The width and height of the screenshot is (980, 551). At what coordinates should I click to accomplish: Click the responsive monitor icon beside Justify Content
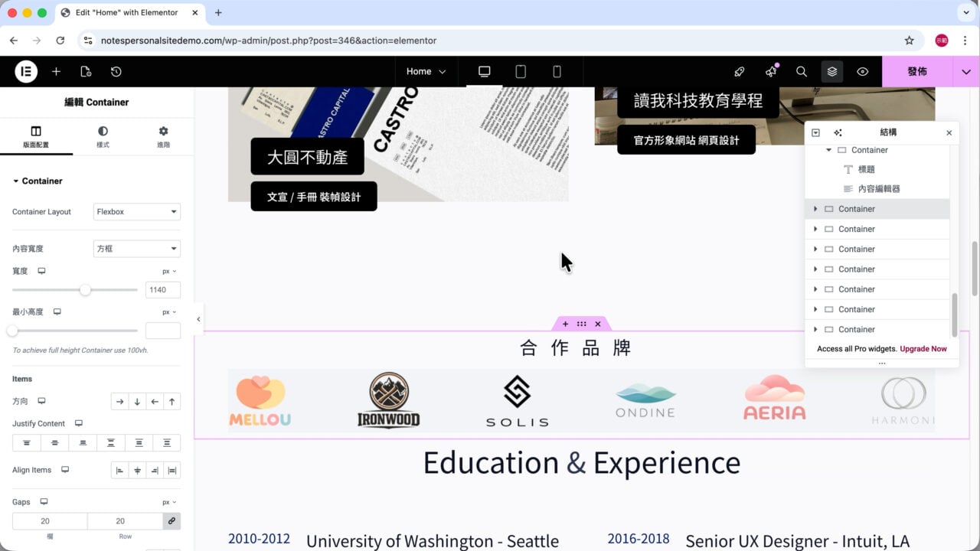click(78, 423)
